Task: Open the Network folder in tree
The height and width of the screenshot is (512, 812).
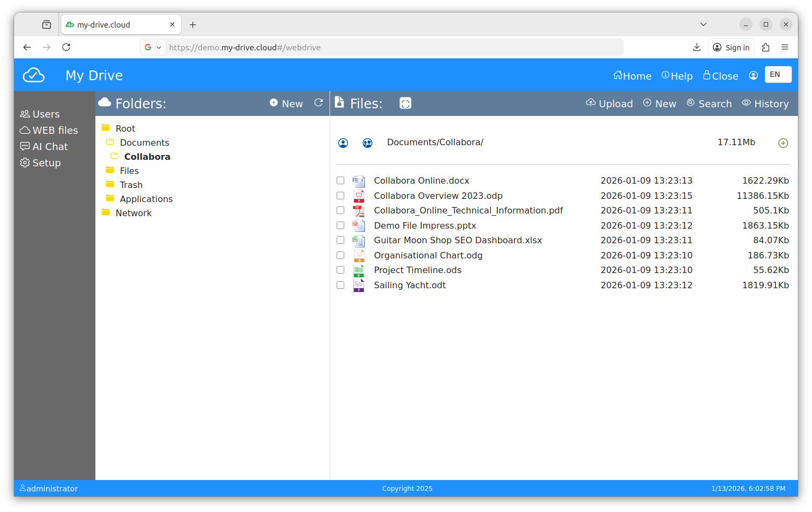Action: (x=133, y=213)
